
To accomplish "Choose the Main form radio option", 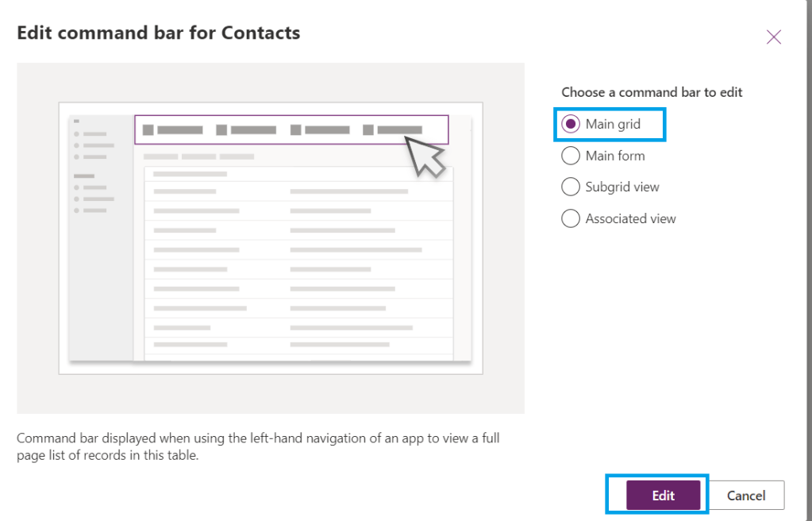I will pos(571,156).
